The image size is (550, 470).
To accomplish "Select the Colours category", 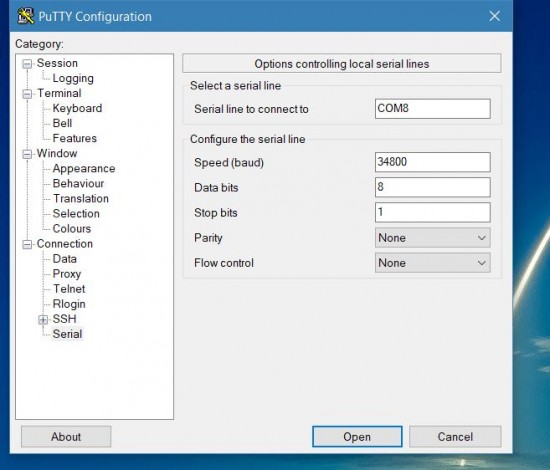I will (72, 229).
